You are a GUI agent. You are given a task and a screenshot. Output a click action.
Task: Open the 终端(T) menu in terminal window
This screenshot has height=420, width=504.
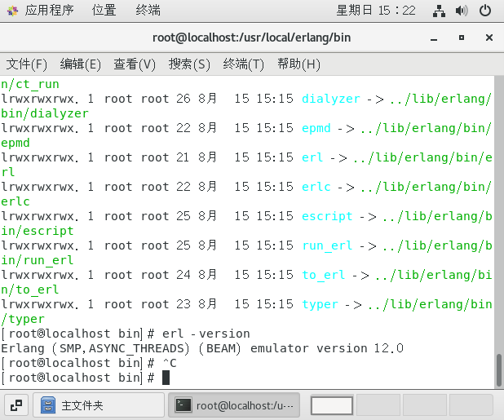click(243, 64)
